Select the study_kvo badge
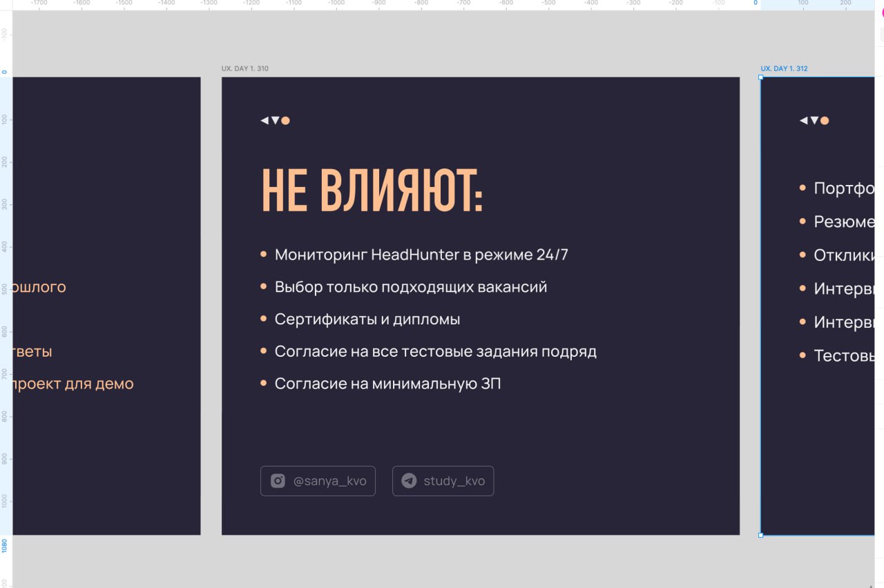 click(443, 481)
